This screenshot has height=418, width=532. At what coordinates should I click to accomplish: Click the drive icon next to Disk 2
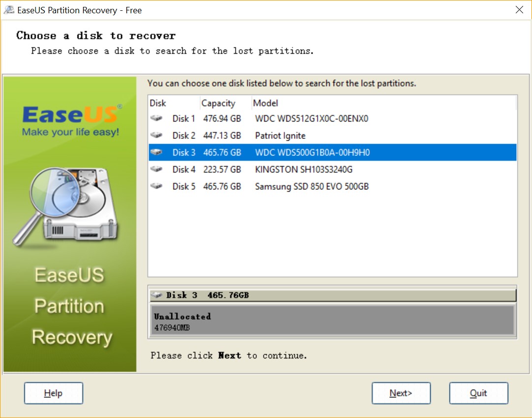pyautogui.click(x=156, y=135)
